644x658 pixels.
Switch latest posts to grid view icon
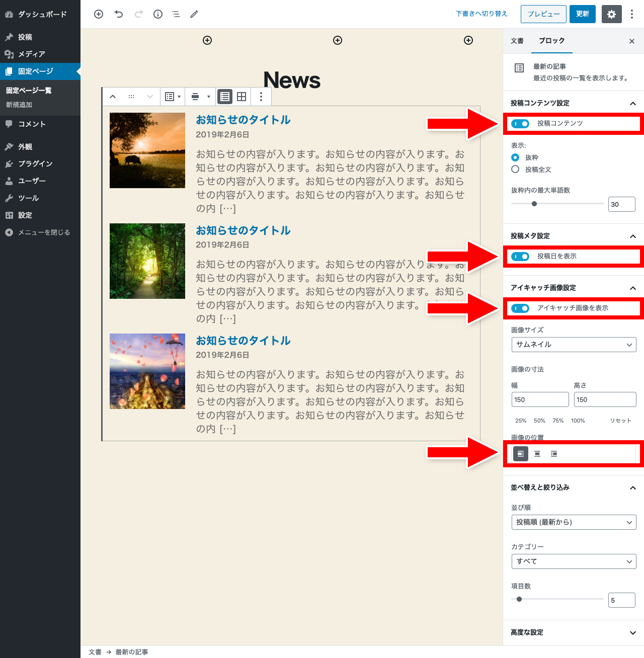(x=242, y=97)
